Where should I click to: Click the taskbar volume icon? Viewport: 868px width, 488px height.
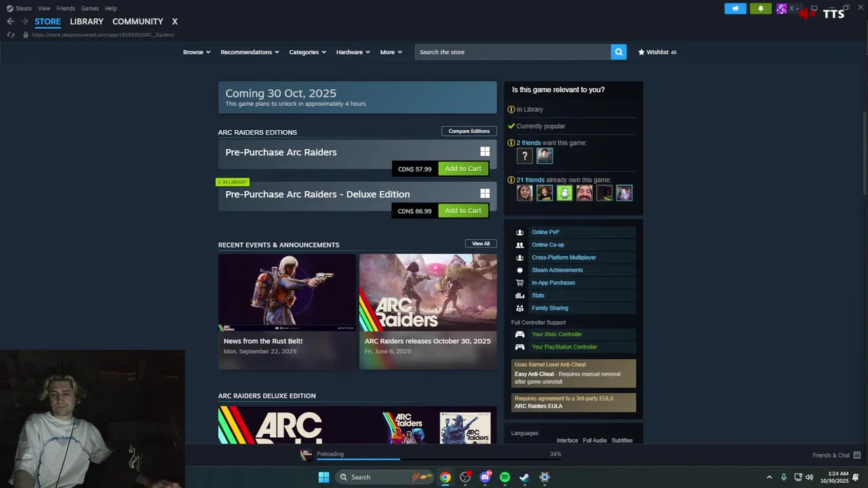pyautogui.click(x=809, y=477)
